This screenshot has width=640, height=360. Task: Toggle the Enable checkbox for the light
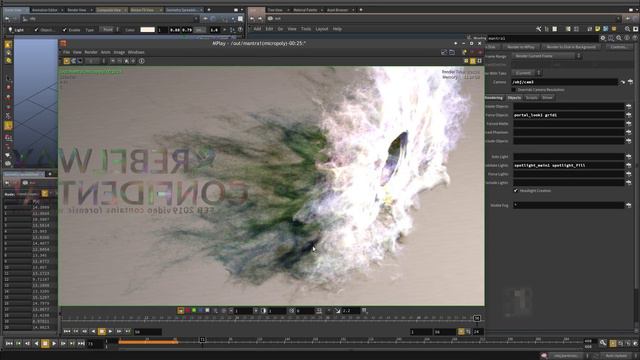pyautogui.click(x=64, y=30)
